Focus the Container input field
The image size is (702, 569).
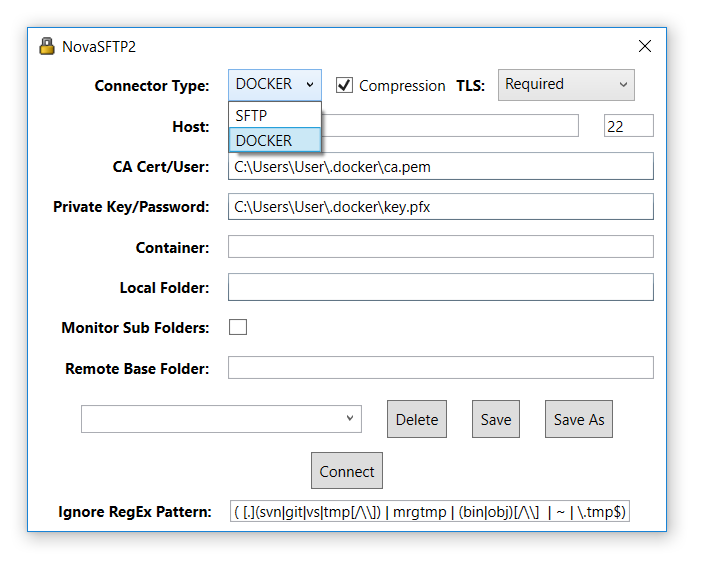point(441,247)
